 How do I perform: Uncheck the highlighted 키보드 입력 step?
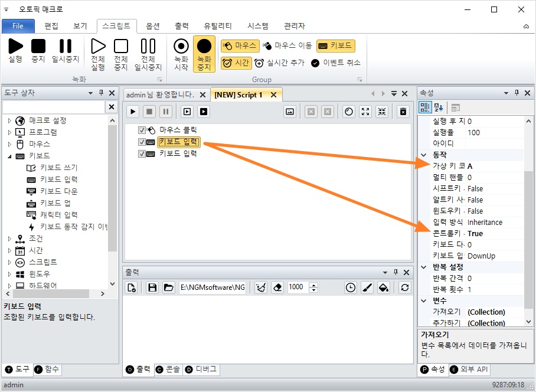(142, 142)
